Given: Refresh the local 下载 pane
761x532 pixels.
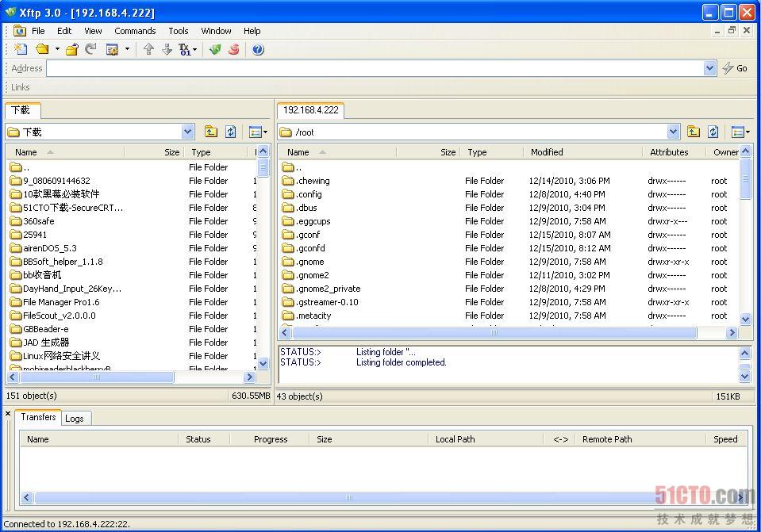Looking at the screenshot, I should pos(231,132).
